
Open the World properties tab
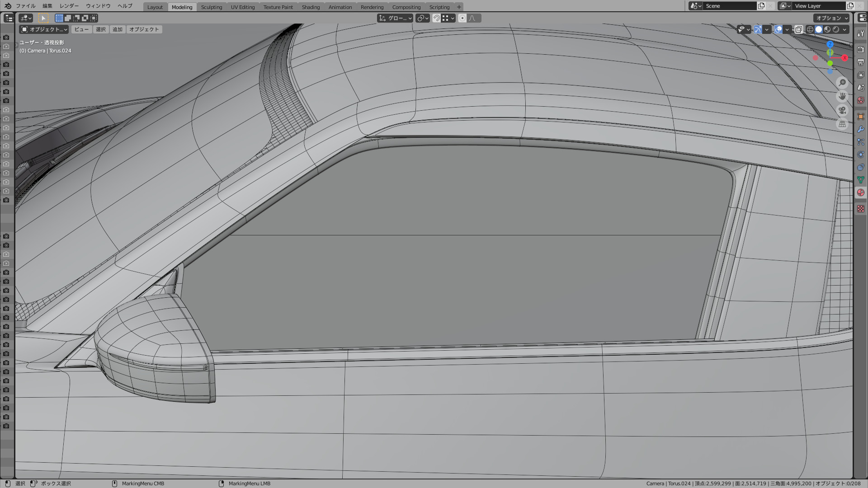pos(861,100)
